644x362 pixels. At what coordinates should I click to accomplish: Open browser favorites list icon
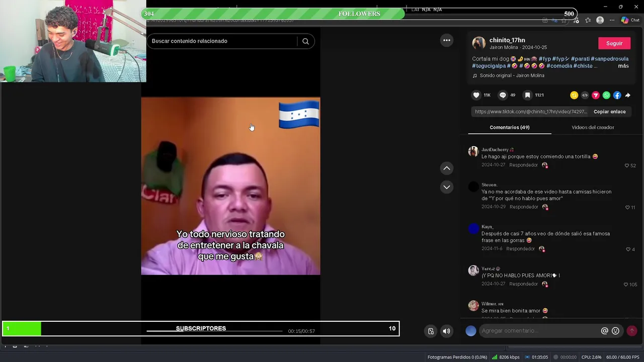point(588,20)
